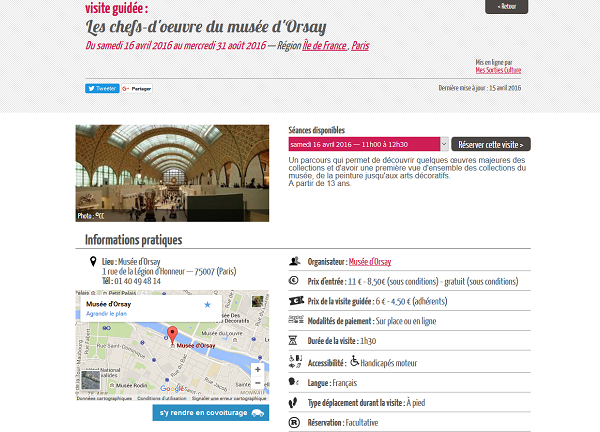This screenshot has height=432, width=600.
Task: Open the Musée d'Orsay organisateur link
Action: click(370, 262)
